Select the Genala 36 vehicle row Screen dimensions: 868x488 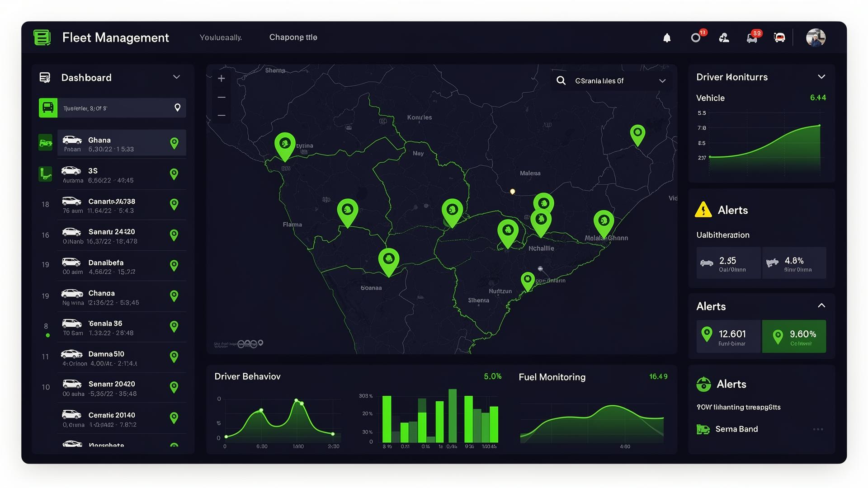point(122,327)
